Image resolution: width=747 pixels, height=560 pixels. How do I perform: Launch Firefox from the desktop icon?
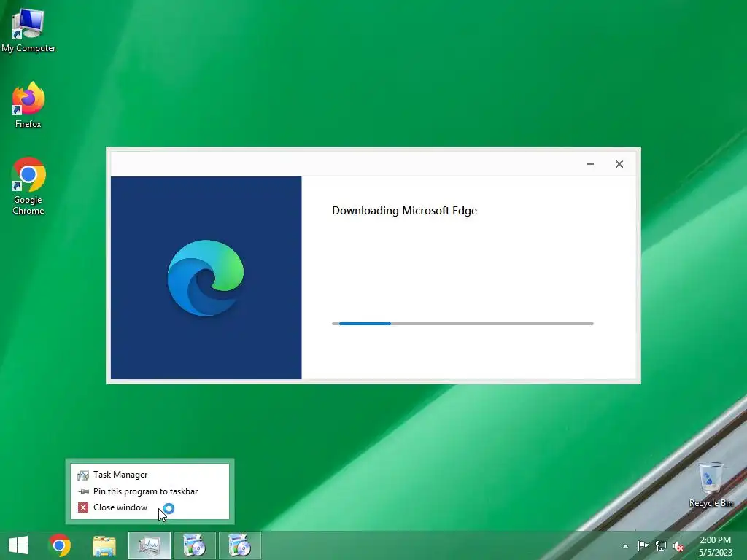point(28,105)
